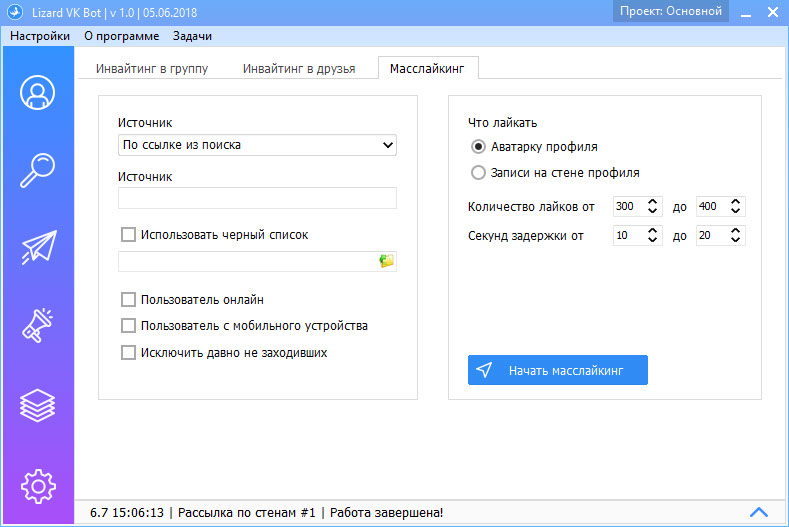Click the empty 'Источник' text input field
This screenshot has height=527, width=789.
click(257, 198)
